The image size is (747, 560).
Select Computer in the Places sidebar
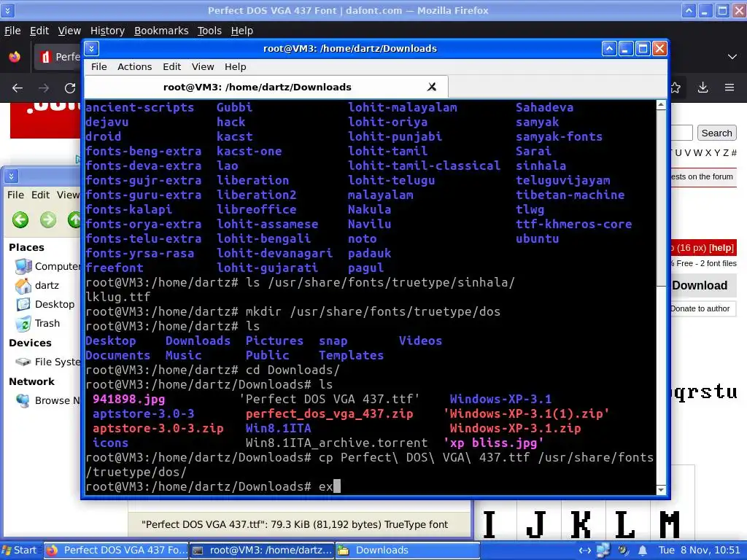tap(47, 266)
